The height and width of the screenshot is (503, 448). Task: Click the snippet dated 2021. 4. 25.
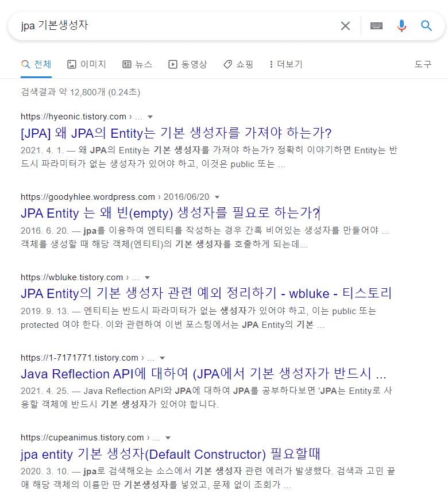click(206, 397)
